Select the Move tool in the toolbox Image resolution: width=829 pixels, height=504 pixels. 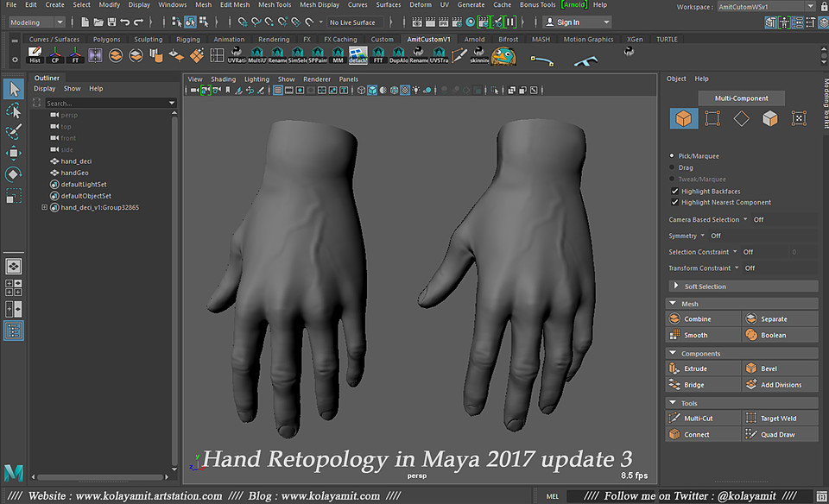coord(13,153)
